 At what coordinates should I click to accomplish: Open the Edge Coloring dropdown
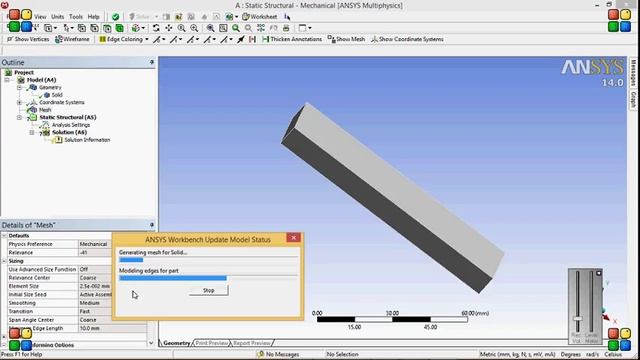point(124,39)
